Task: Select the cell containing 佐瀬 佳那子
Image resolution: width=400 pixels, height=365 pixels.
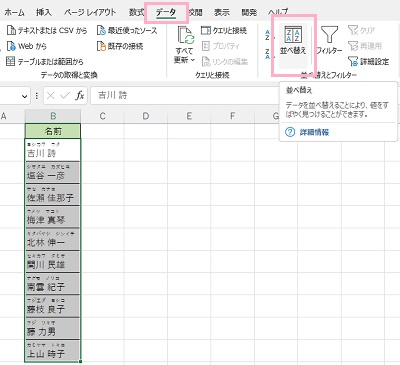Action: 53,195
